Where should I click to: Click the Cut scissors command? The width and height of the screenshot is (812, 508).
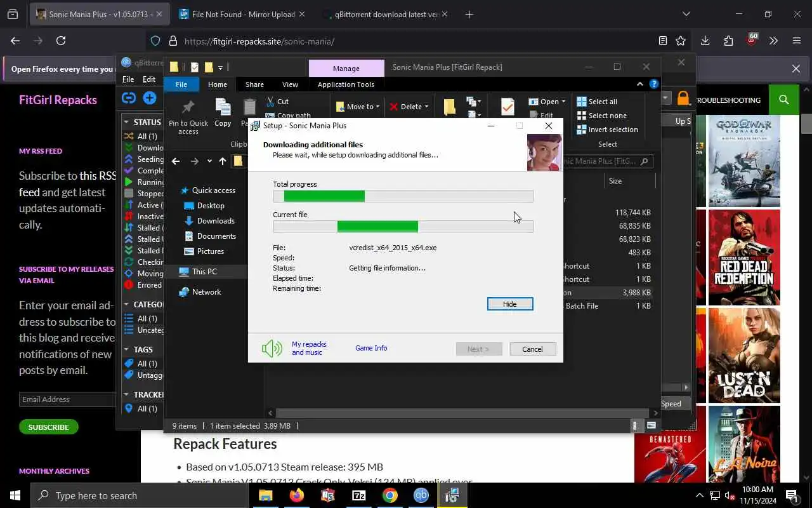(x=277, y=102)
